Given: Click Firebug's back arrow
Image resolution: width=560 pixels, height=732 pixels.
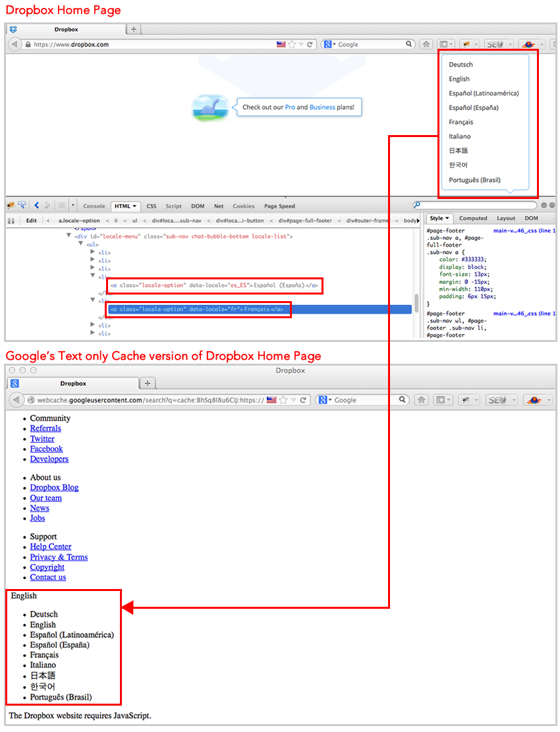Looking at the screenshot, I should pyautogui.click(x=36, y=206).
